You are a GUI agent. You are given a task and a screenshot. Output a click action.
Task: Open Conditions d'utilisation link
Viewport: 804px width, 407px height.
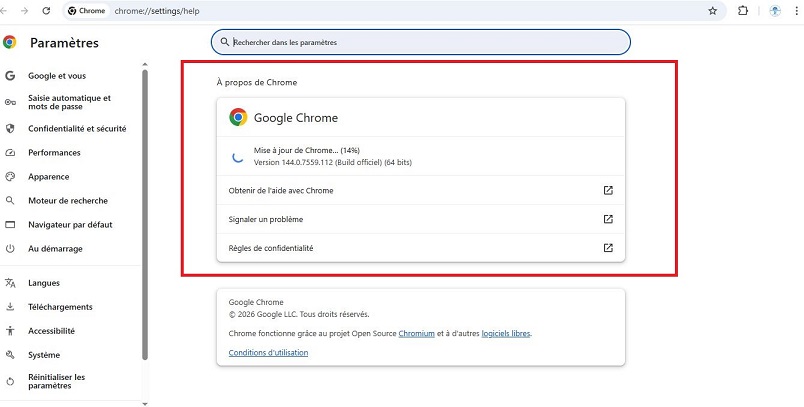click(268, 353)
